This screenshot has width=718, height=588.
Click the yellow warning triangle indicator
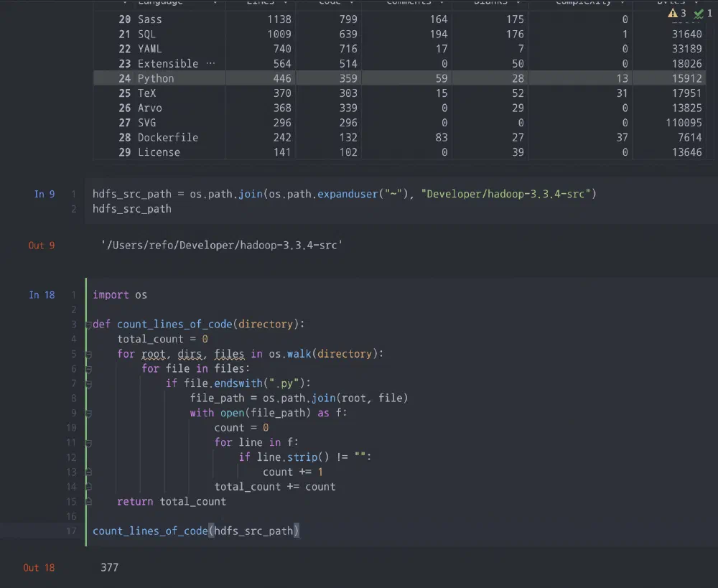coord(673,13)
